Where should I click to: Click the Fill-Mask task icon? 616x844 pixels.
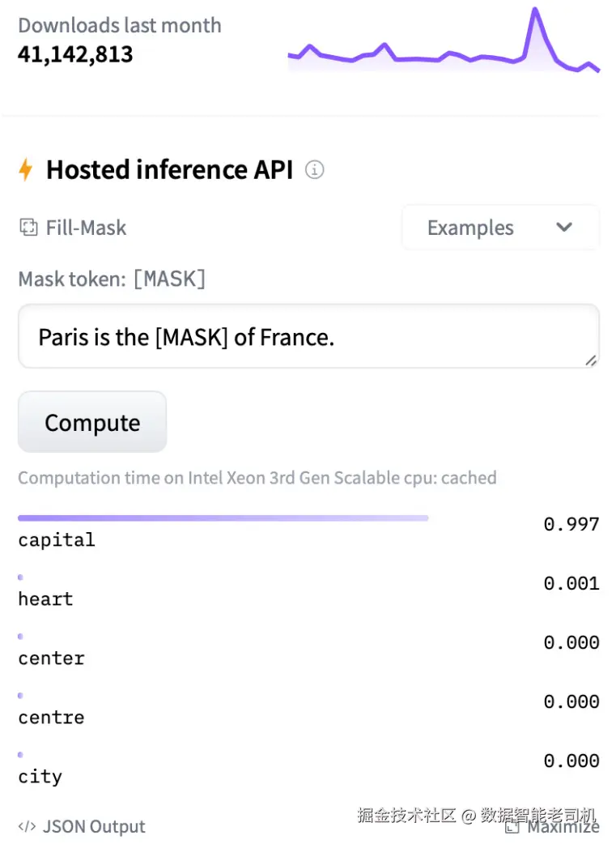point(28,228)
